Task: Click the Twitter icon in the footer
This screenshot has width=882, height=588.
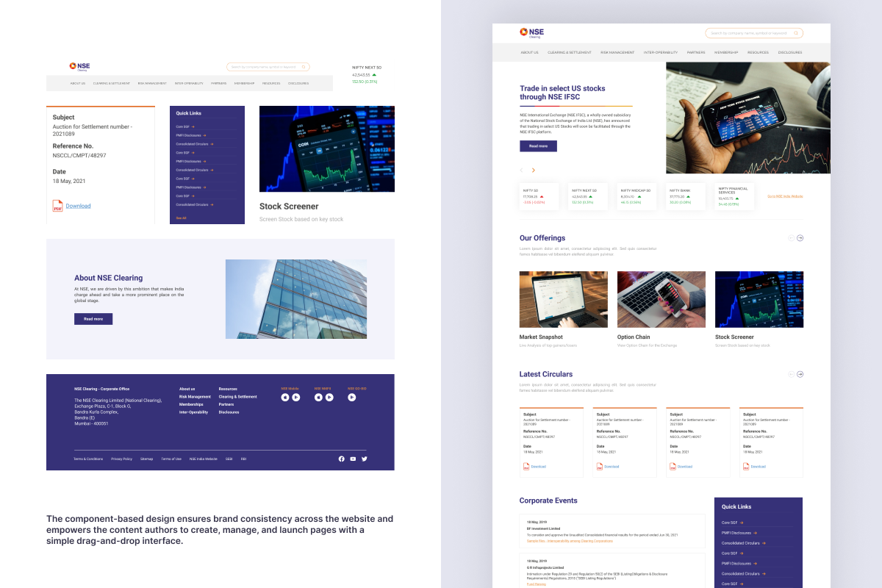Action: tap(364, 459)
